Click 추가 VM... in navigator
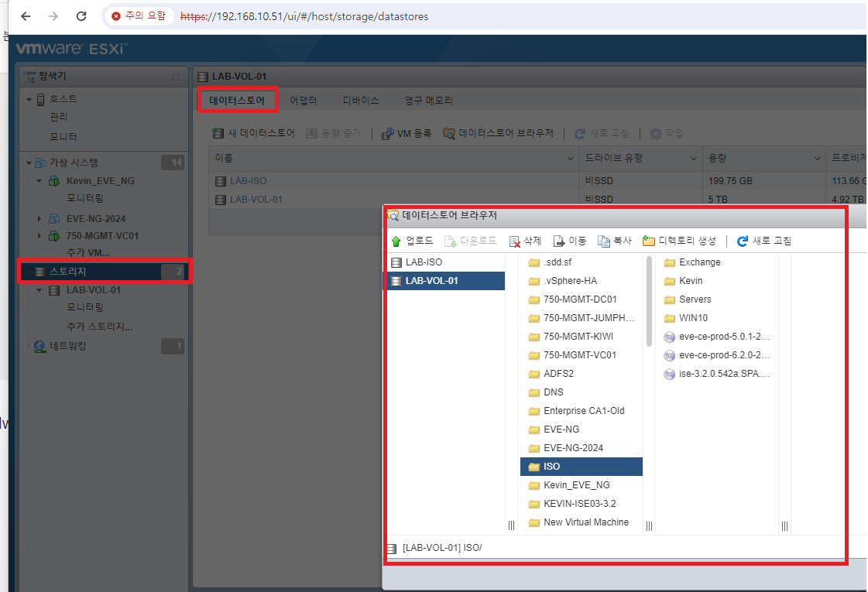The height and width of the screenshot is (592, 868). point(87,253)
